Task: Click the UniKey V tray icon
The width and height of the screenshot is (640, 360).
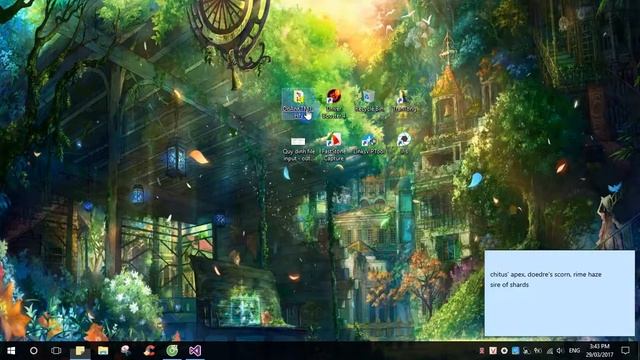Action: tap(493, 351)
